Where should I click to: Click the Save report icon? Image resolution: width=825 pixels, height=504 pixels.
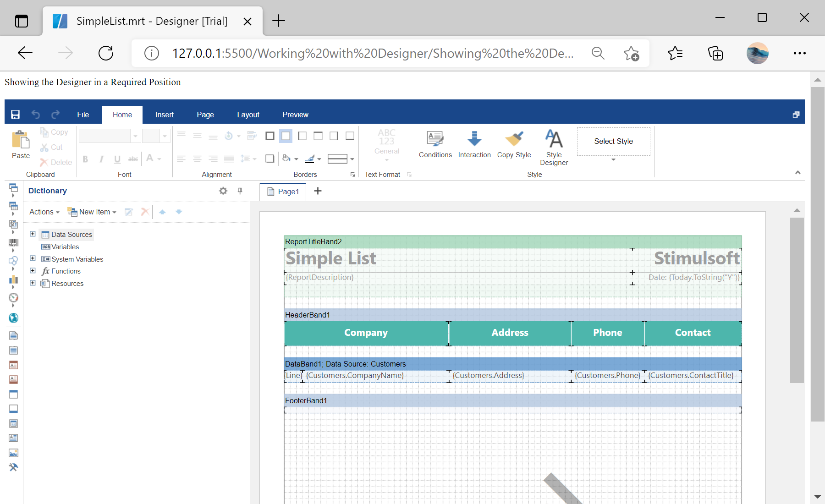click(x=15, y=115)
